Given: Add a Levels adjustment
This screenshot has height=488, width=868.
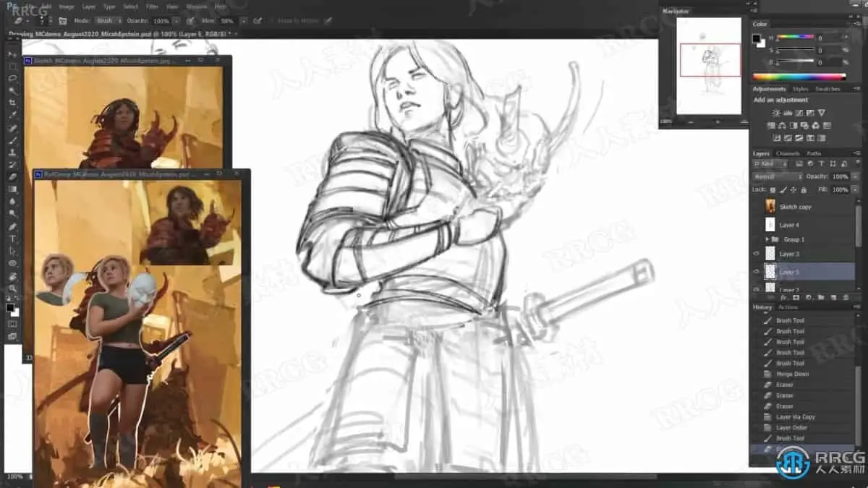Looking at the screenshot, I should (x=788, y=114).
